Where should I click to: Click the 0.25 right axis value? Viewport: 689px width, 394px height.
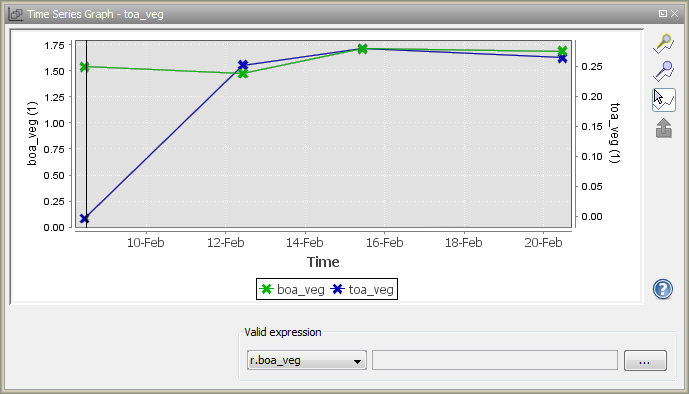click(x=592, y=66)
